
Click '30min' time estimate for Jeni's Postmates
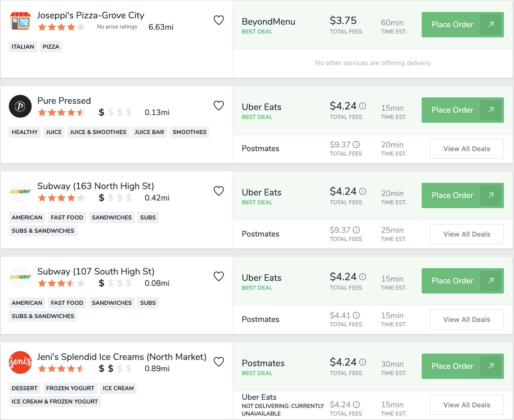point(392,364)
